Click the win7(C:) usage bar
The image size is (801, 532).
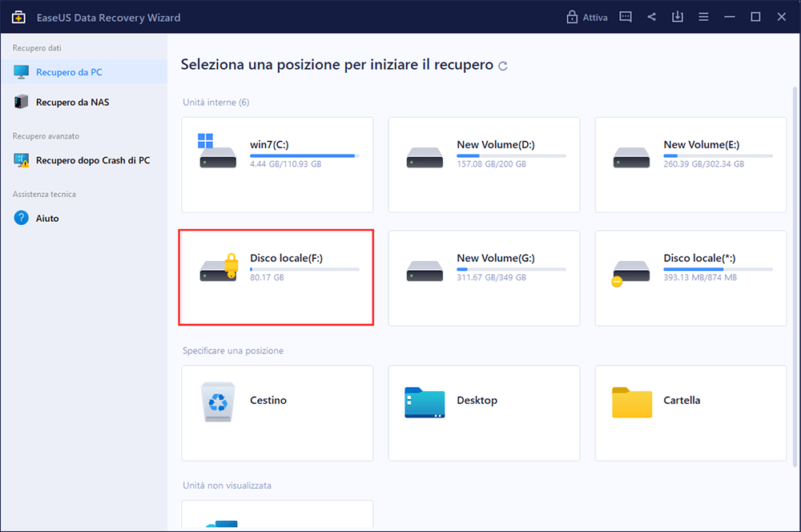(304, 156)
